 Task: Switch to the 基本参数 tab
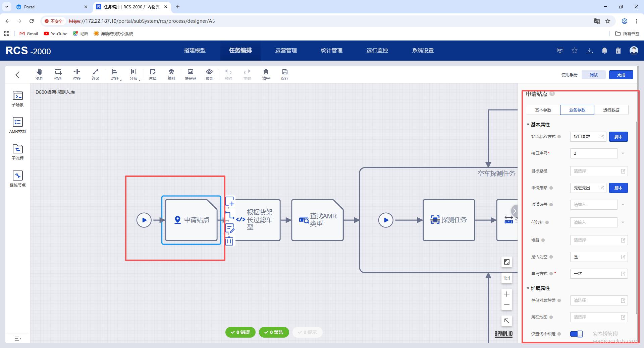pyautogui.click(x=543, y=110)
